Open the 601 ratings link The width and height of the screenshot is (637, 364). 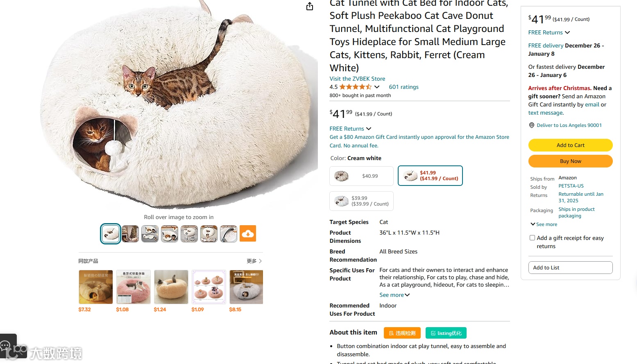point(404,87)
